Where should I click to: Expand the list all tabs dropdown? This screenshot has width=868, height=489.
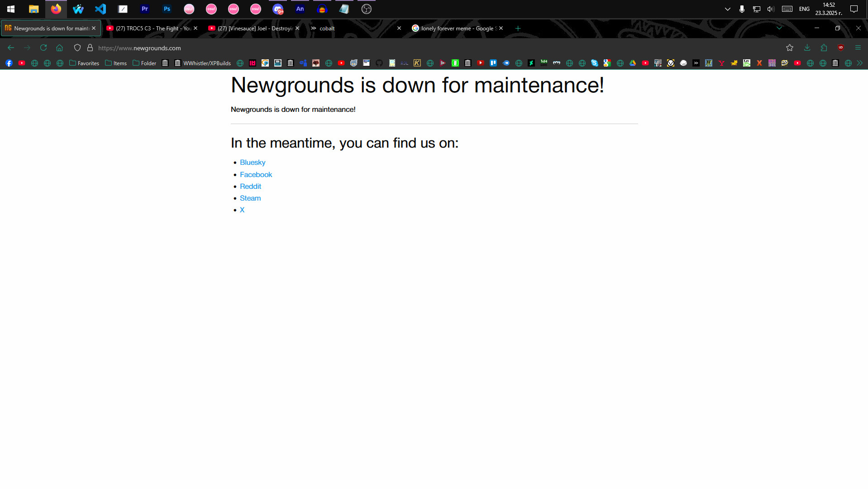[779, 28]
